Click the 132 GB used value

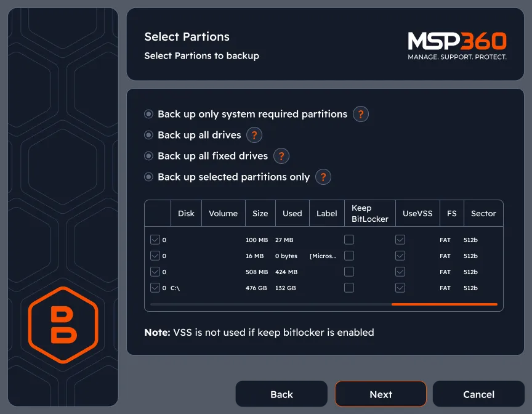tap(285, 288)
